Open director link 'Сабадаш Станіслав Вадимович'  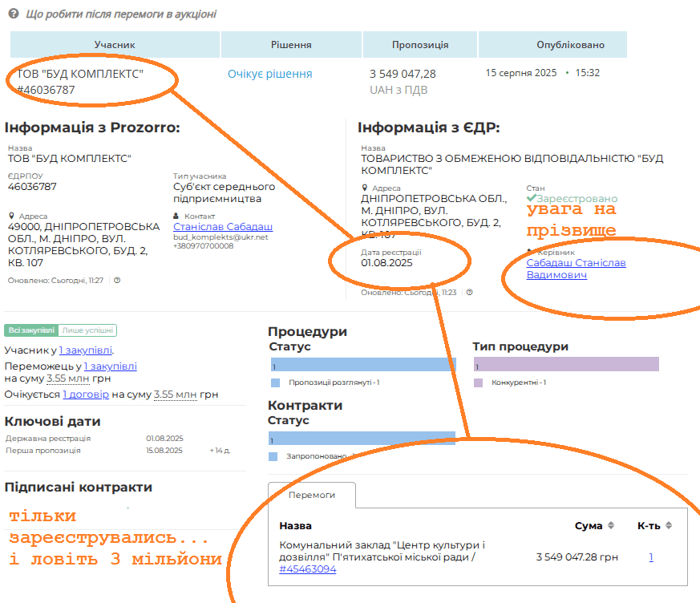(576, 269)
